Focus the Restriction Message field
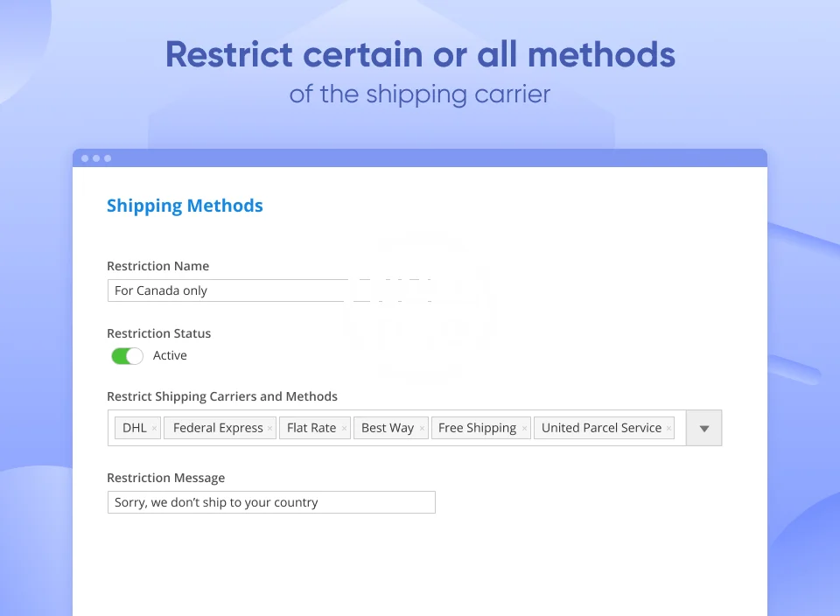840x616 pixels. tap(271, 502)
